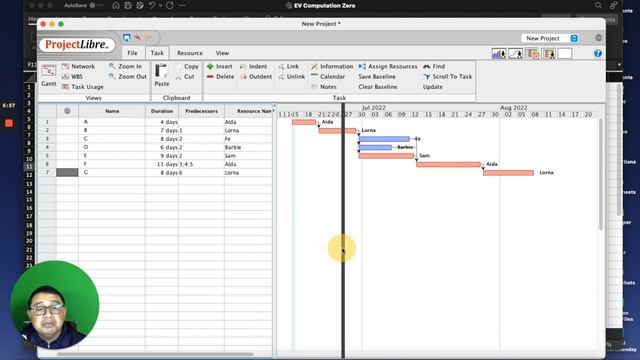Click the Update button
The image size is (640, 360).
(433, 87)
